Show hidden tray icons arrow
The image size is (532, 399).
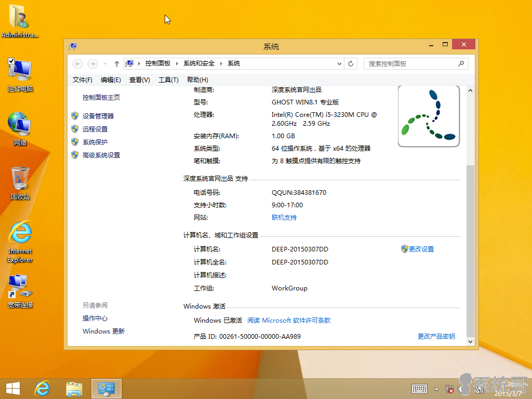coord(436,389)
